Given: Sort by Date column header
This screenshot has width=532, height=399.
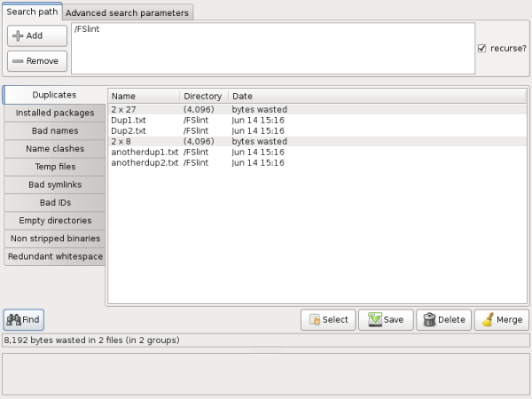Looking at the screenshot, I should pyautogui.click(x=243, y=96).
